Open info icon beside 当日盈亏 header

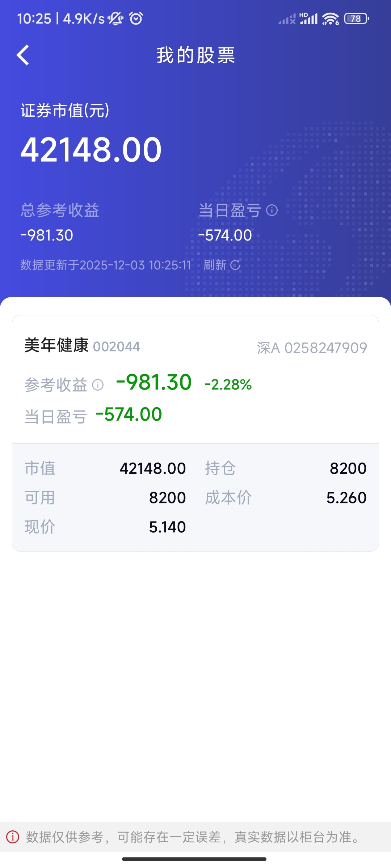(x=272, y=210)
